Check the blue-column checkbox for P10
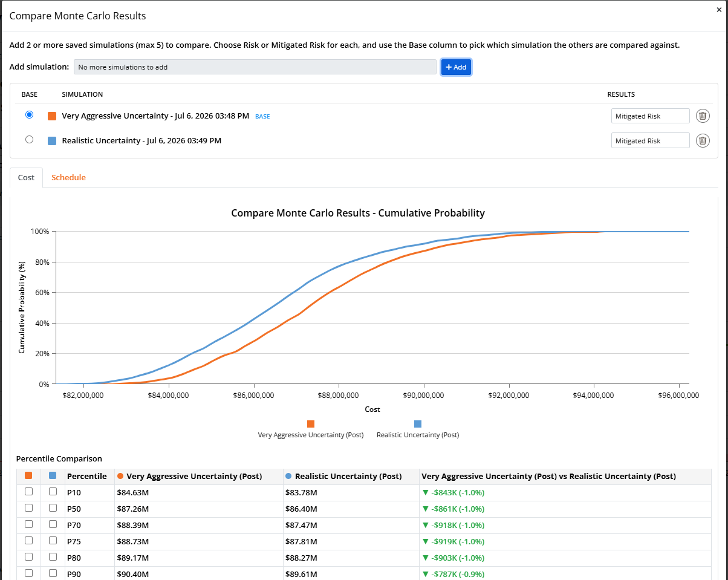Image resolution: width=728 pixels, height=580 pixels. (x=53, y=492)
